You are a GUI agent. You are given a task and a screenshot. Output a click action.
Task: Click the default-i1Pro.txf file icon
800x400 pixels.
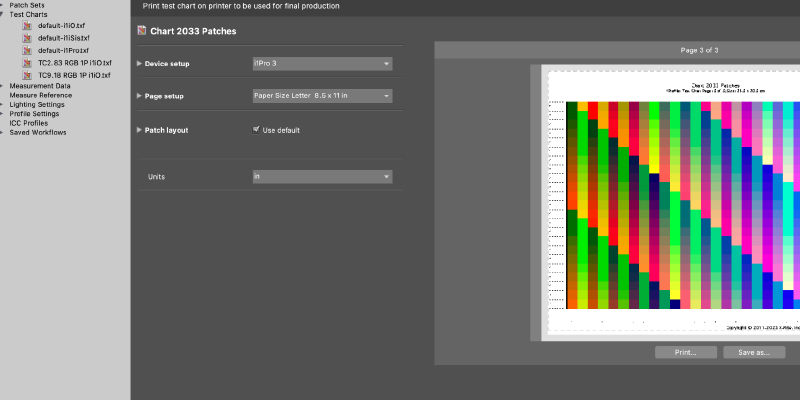point(27,51)
